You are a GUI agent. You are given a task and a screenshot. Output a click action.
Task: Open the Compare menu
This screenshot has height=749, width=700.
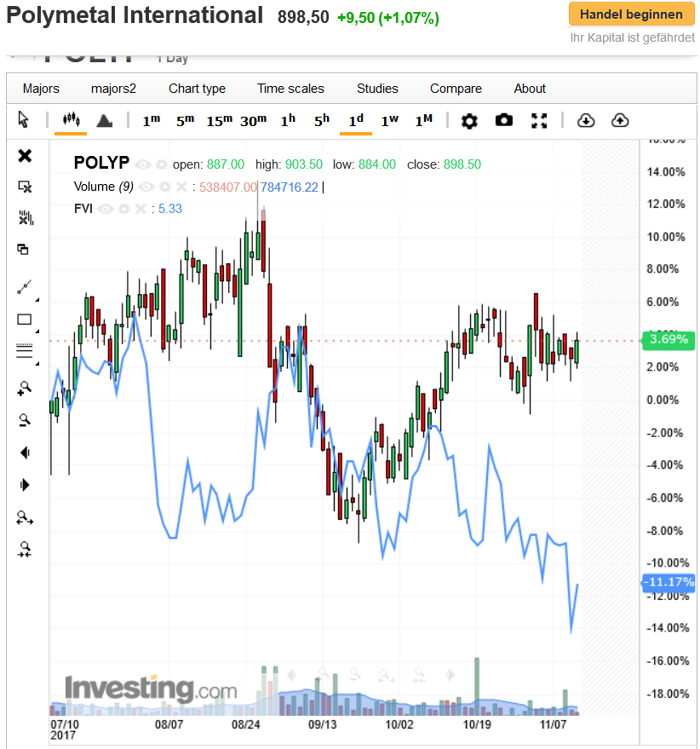click(456, 89)
